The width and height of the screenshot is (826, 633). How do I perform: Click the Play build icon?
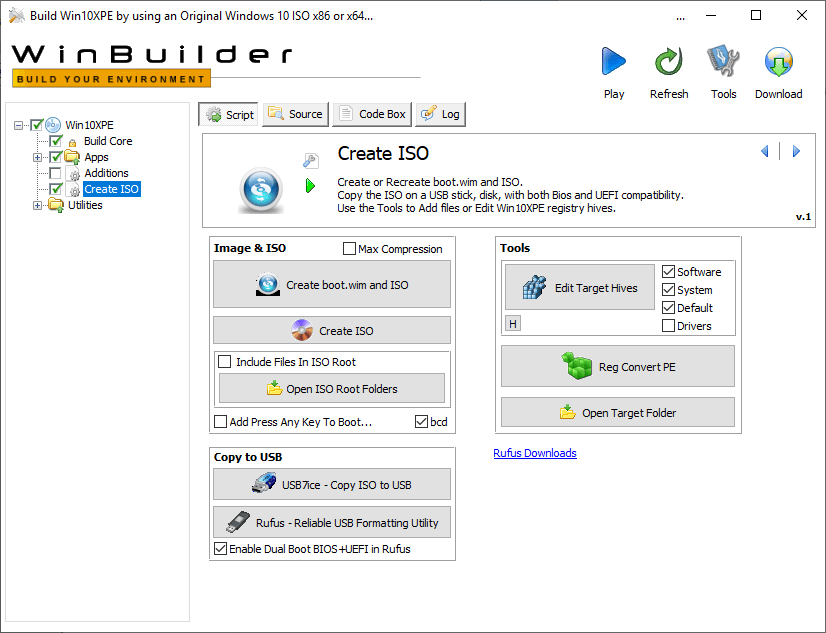coord(614,62)
